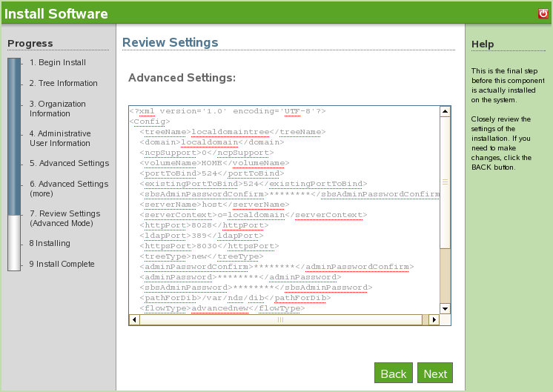This screenshot has width=553, height=392.
Task: Click the sbsAdminPassword XML line
Action: point(256,288)
